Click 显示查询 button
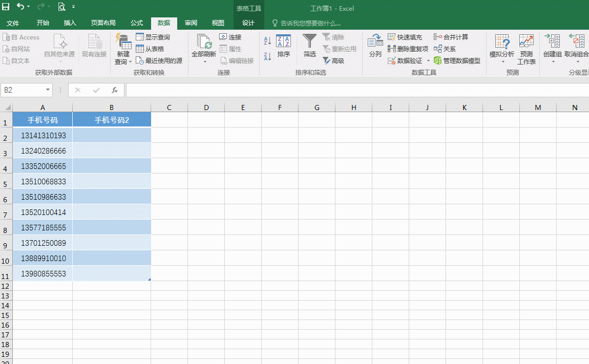589x364 pixels. (153, 37)
